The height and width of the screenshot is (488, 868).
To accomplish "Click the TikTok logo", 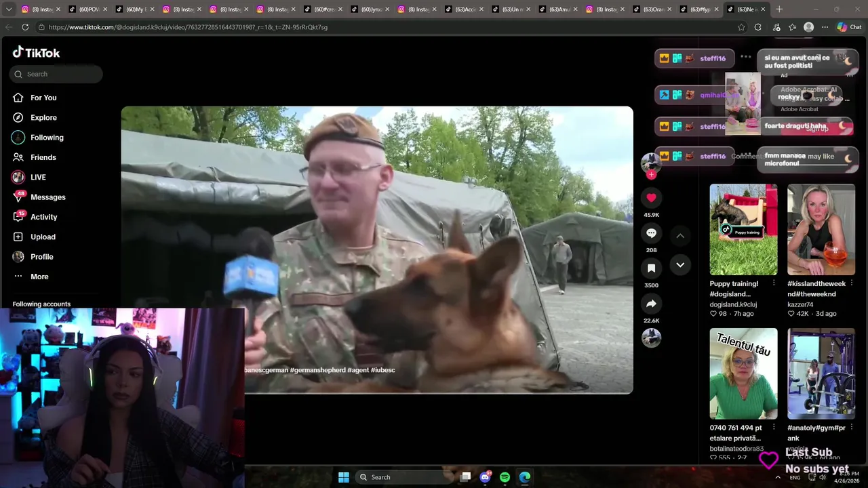I will click(x=36, y=52).
